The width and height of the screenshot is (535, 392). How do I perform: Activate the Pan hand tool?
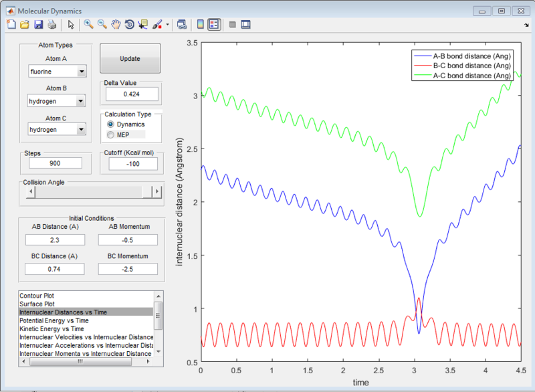116,25
